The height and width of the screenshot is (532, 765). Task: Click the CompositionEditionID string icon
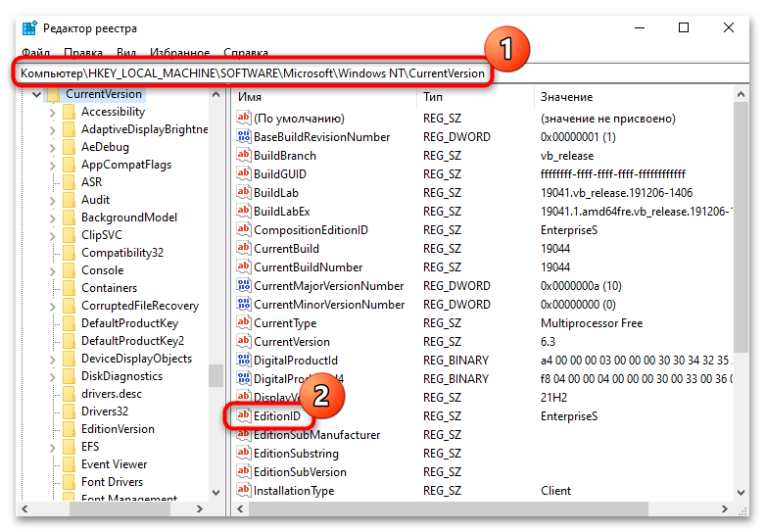(244, 229)
